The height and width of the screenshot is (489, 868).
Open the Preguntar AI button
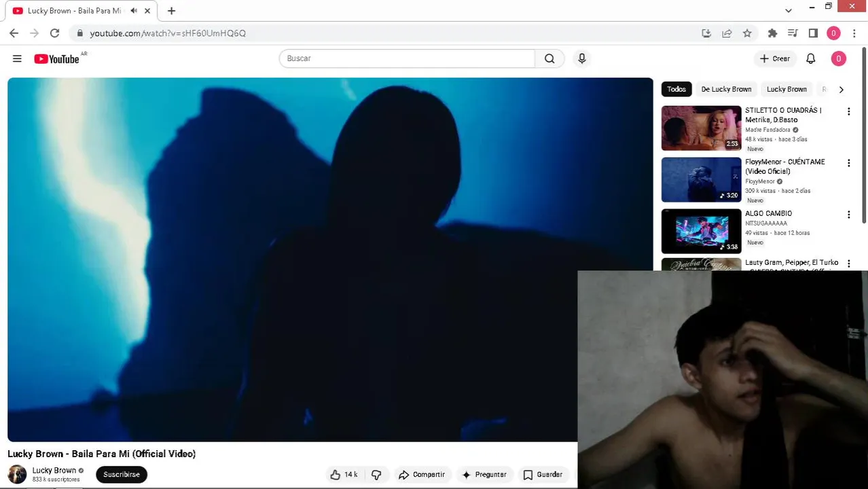(x=484, y=475)
